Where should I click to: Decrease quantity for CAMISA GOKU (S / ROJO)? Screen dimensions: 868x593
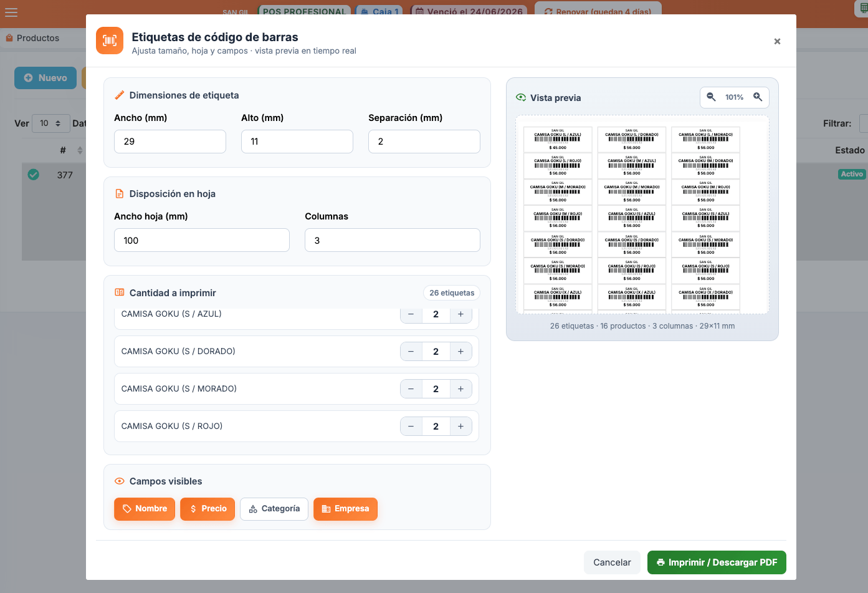coord(411,427)
